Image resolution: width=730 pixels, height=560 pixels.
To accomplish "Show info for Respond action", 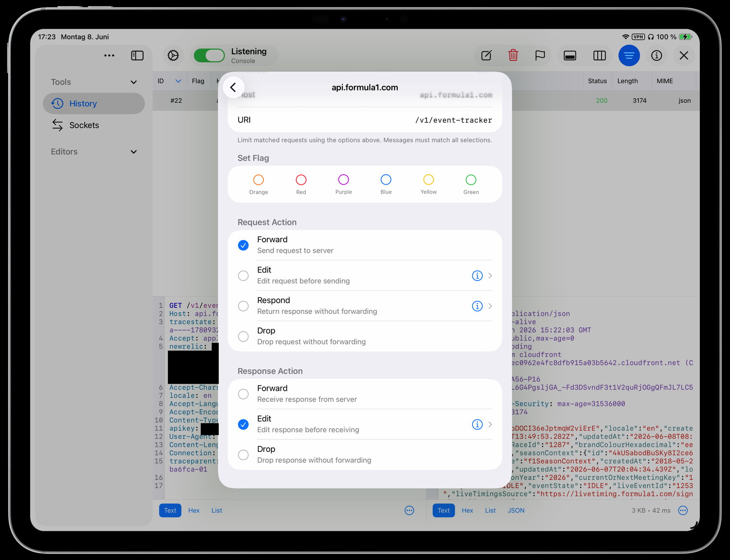I will (477, 306).
